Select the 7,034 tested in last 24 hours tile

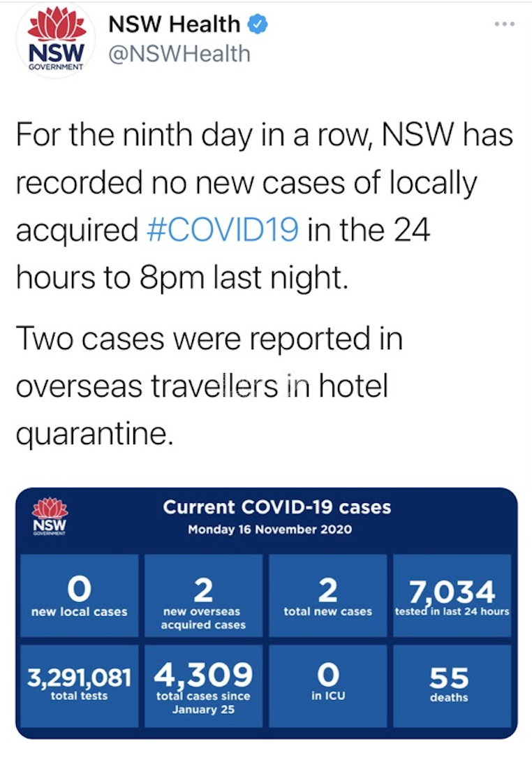point(452,595)
